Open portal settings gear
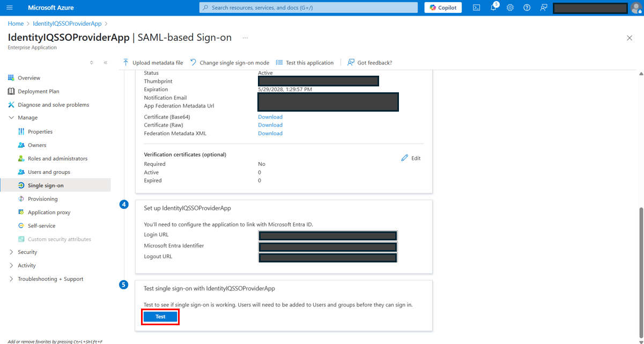This screenshot has width=644, height=344. click(510, 8)
